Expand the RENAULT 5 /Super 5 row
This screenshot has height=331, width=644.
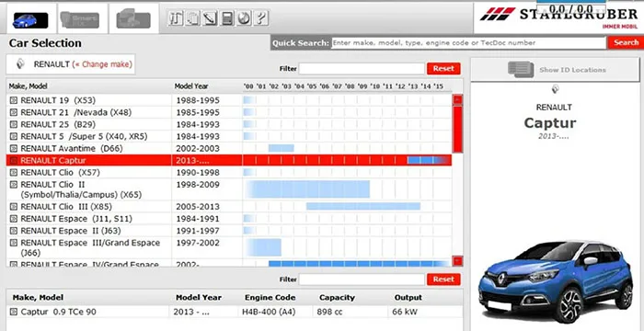(x=14, y=136)
